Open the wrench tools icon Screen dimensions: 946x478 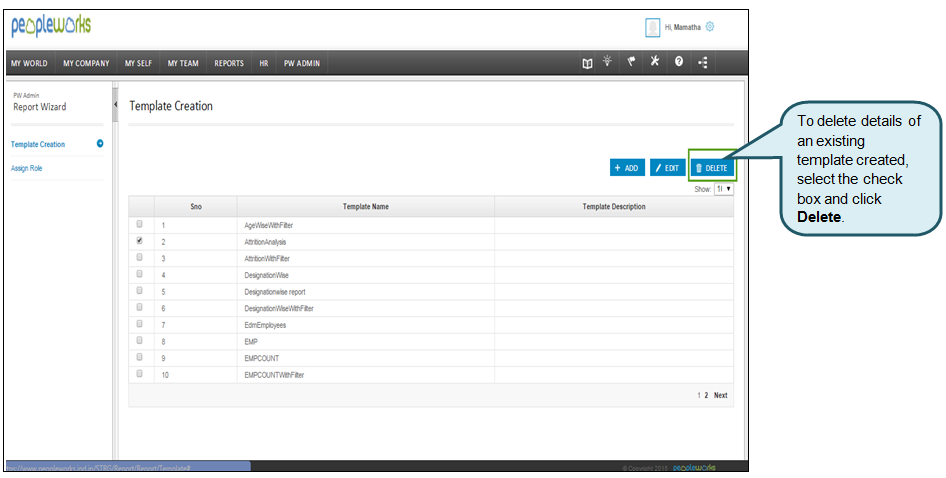coord(655,63)
